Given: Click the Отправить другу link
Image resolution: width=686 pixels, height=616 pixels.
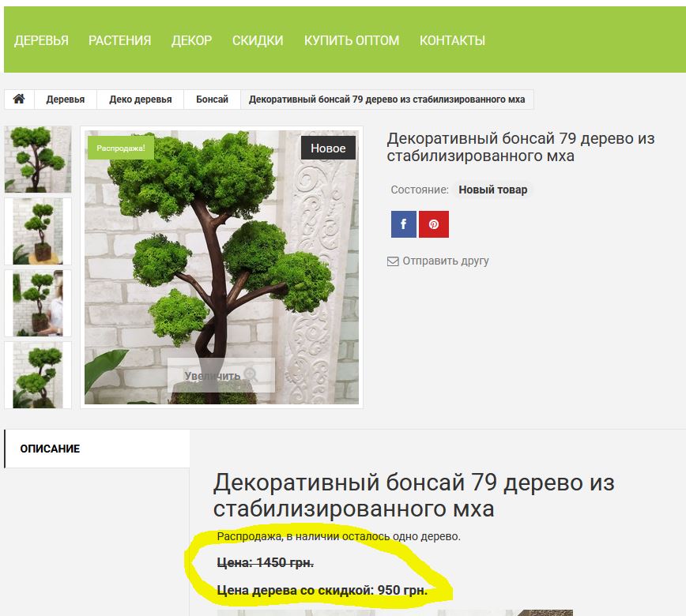Looking at the screenshot, I should 445,261.
